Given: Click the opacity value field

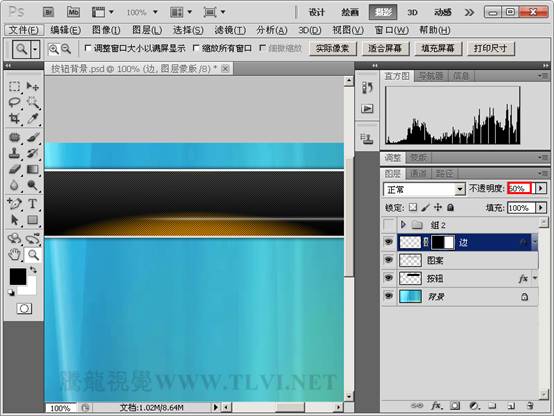Looking at the screenshot, I should [x=519, y=188].
